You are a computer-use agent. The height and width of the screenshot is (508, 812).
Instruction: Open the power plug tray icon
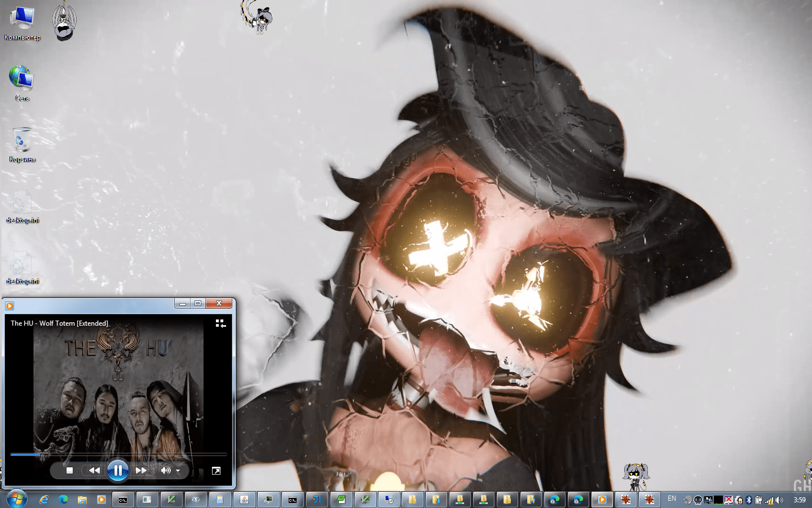759,500
